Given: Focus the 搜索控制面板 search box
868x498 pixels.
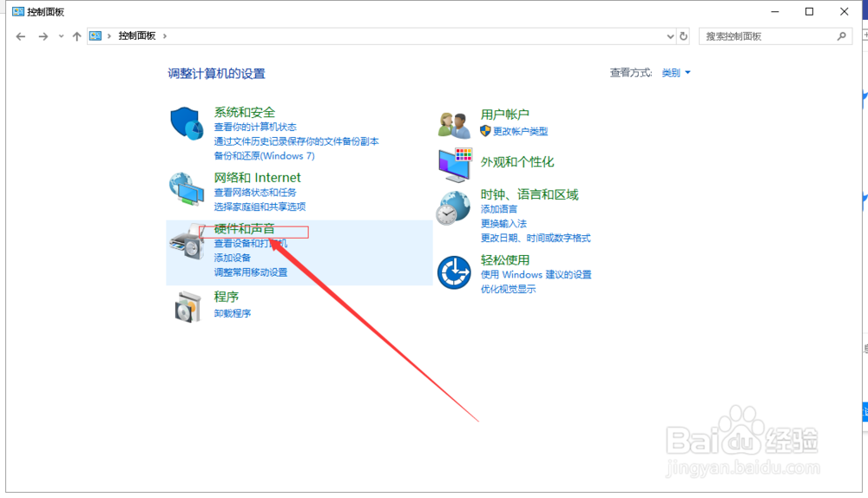Looking at the screenshot, I should pos(775,36).
